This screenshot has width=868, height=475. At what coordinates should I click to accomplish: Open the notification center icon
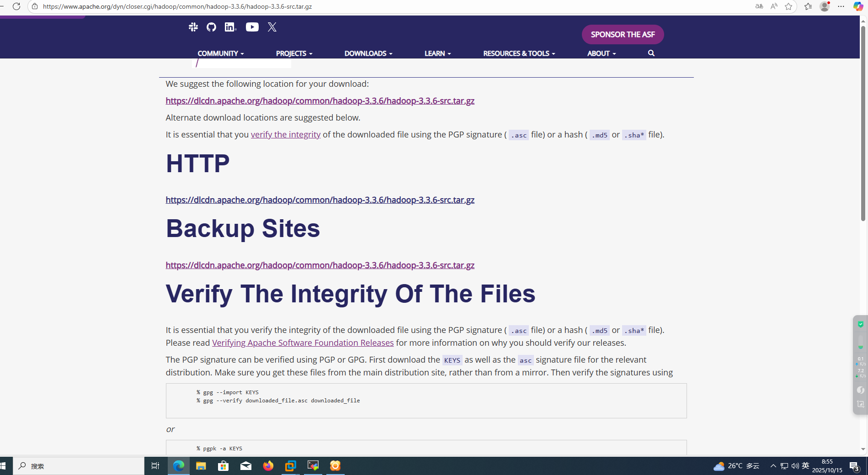854,466
